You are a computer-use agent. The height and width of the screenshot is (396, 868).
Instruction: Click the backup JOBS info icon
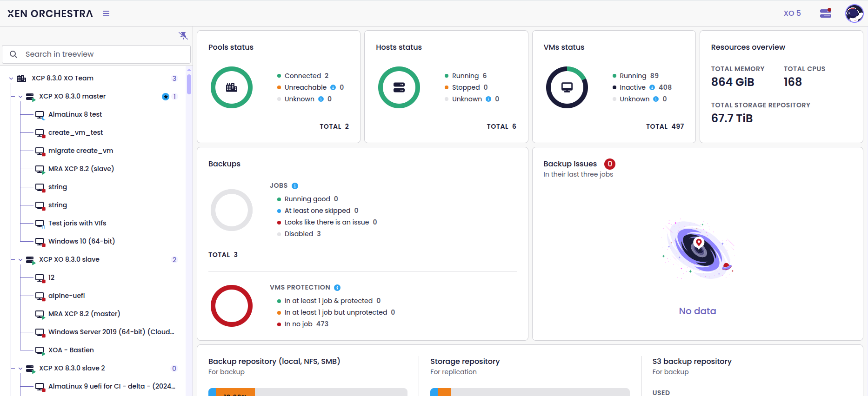pyautogui.click(x=295, y=186)
